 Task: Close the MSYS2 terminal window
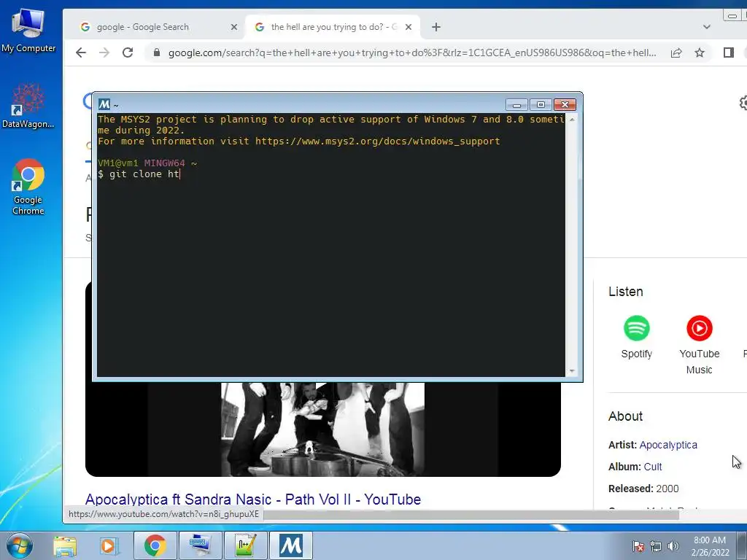tap(565, 105)
